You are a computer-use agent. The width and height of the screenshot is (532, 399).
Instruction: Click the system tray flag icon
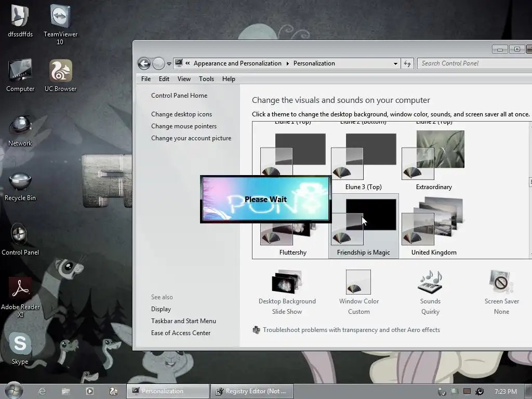tap(454, 392)
